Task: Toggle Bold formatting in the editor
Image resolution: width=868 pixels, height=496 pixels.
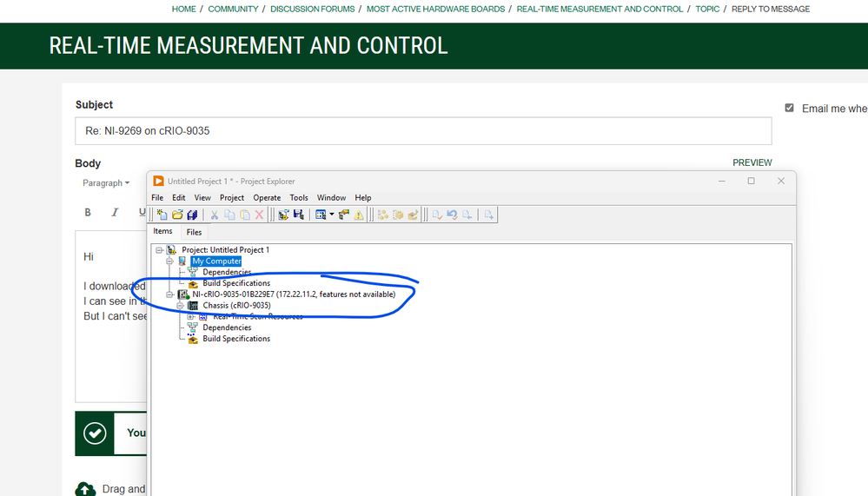Action: coord(88,212)
